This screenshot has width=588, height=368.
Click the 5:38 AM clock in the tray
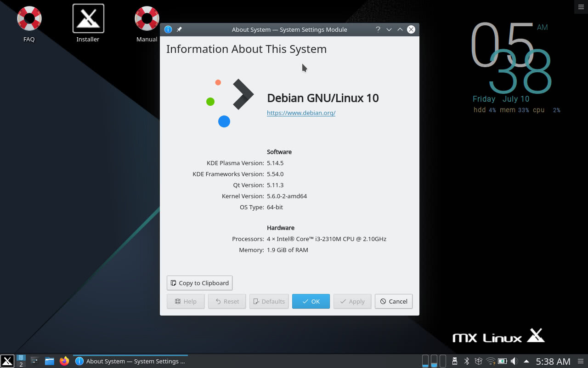click(553, 362)
